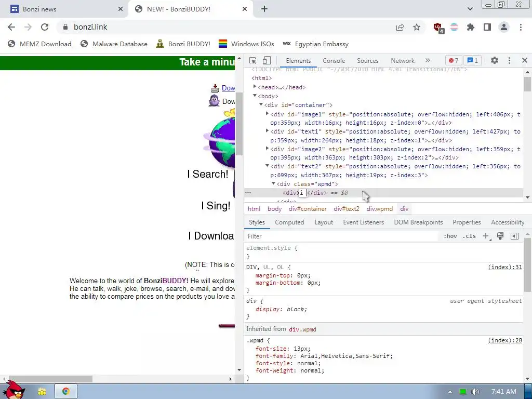Click the rendering emulation paintbrush icon
Screen dimensions: 532x399
pyautogui.click(x=500, y=236)
